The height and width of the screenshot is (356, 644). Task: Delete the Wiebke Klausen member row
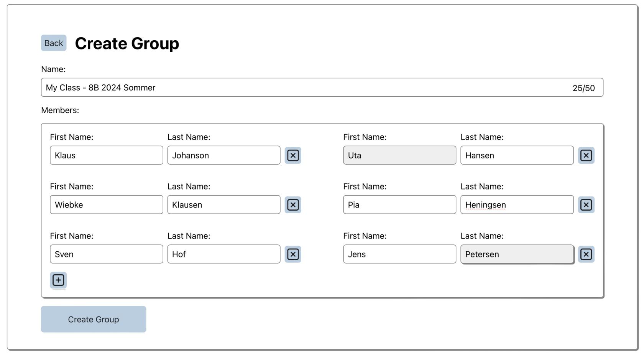(293, 205)
